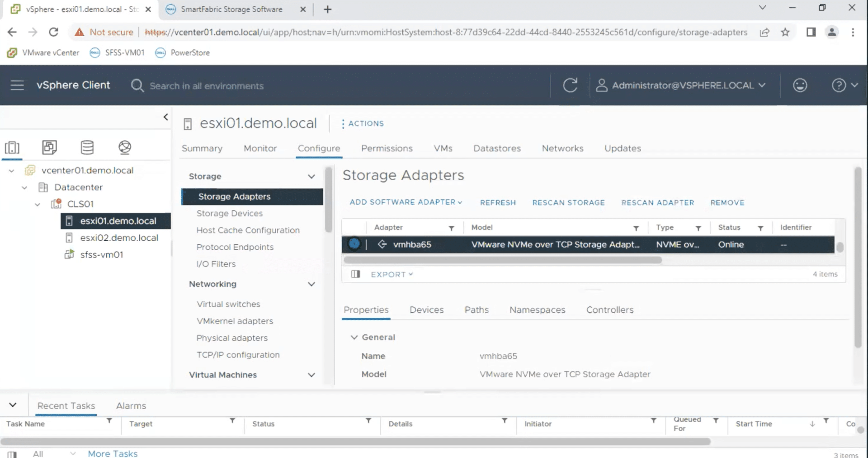Switch to Hosts and Clusters inventory icon
Screen dimensions: 868x458
pos(12,148)
